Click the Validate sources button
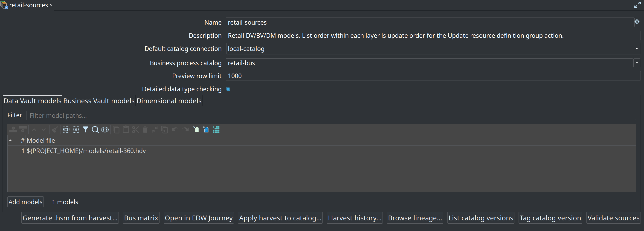This screenshot has width=644, height=231. pos(613,218)
